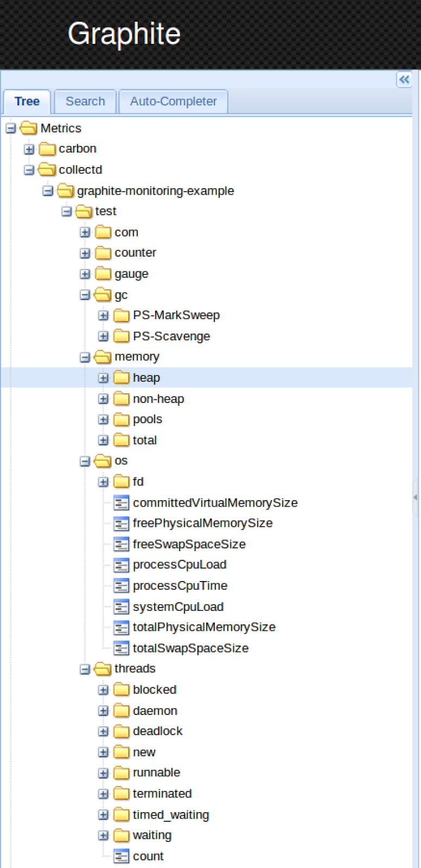
Task: Collapse the memory folder
Action: coord(85,358)
